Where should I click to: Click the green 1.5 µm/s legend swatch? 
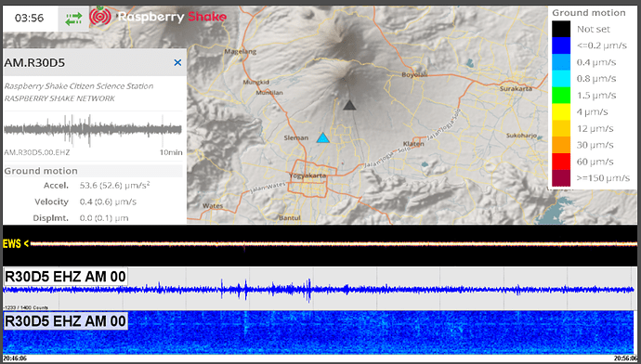(x=561, y=96)
